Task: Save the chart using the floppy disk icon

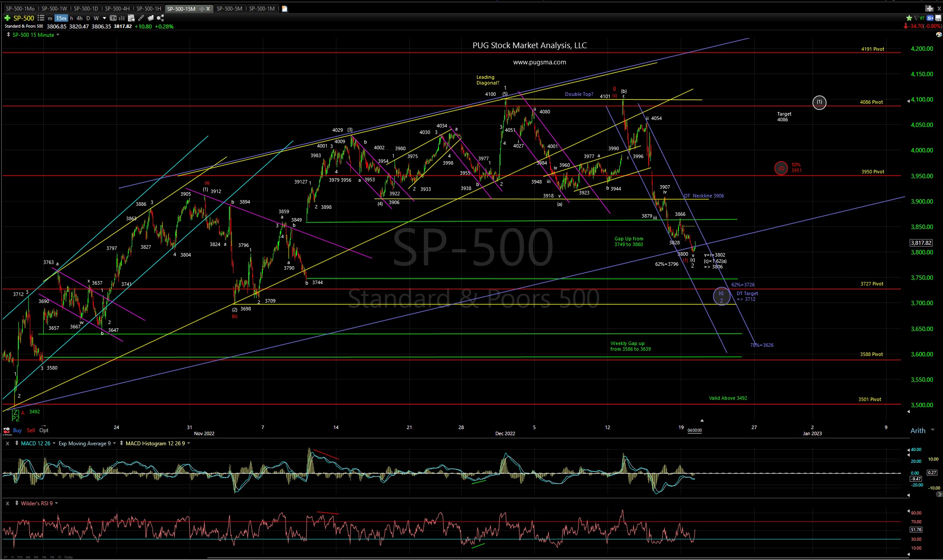Action: pyautogui.click(x=938, y=18)
